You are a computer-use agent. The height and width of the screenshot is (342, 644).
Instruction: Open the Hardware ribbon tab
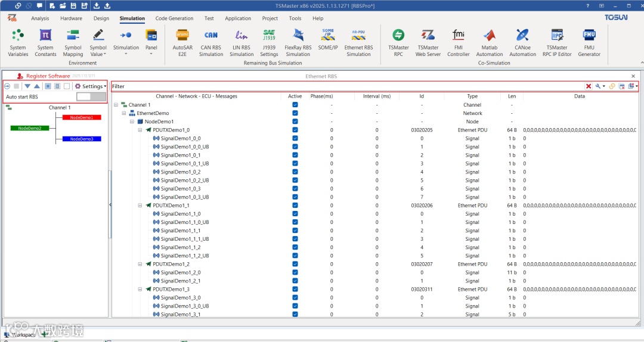[71, 18]
